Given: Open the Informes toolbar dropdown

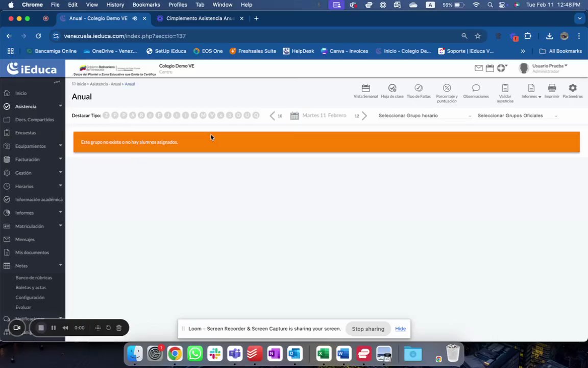Looking at the screenshot, I should pos(531,91).
